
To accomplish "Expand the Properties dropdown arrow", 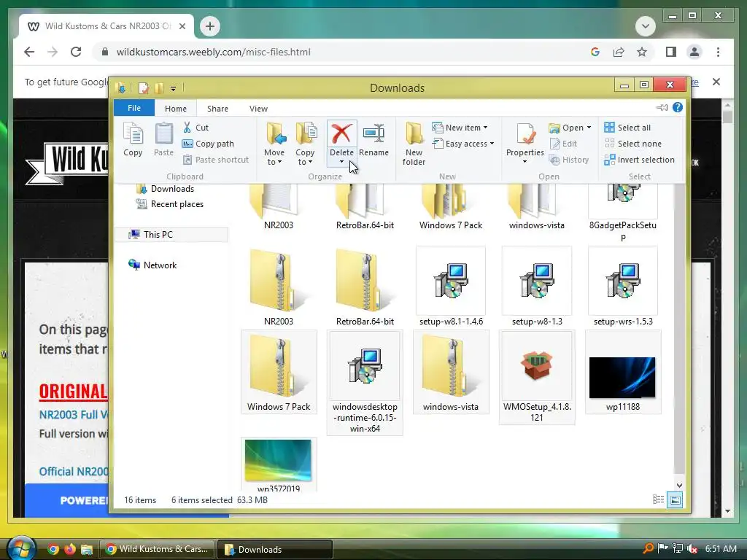I will 525,162.
